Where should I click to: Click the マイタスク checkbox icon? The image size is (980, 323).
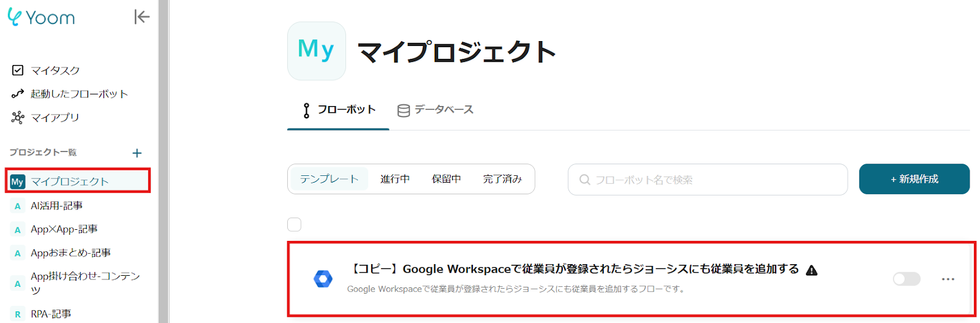click(18, 70)
